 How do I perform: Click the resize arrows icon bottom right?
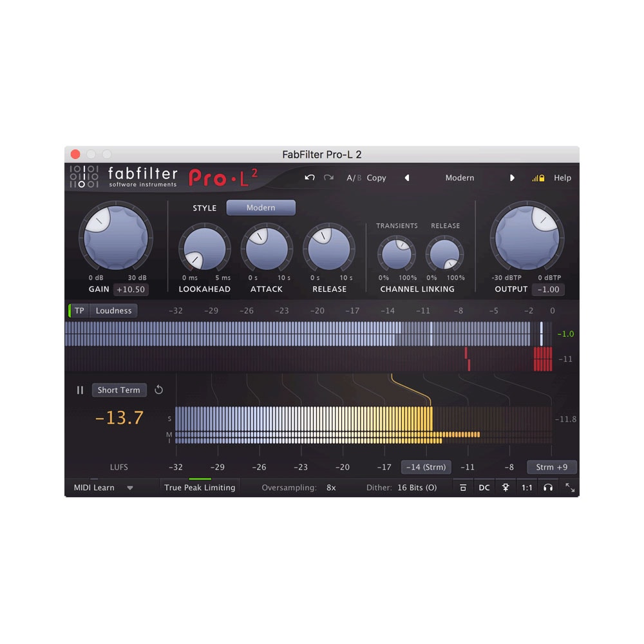(x=569, y=488)
